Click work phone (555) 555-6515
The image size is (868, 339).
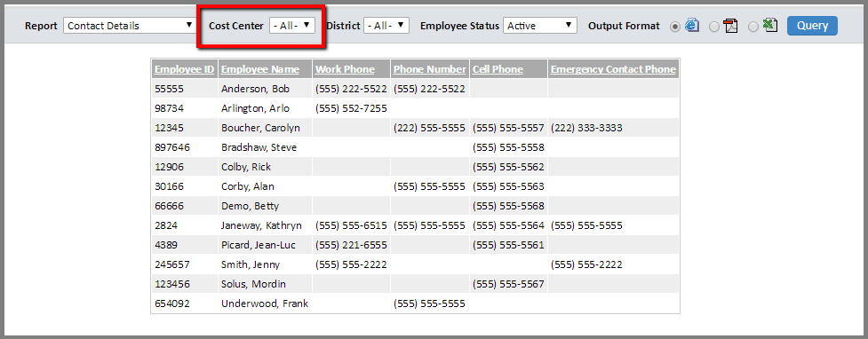(x=351, y=225)
